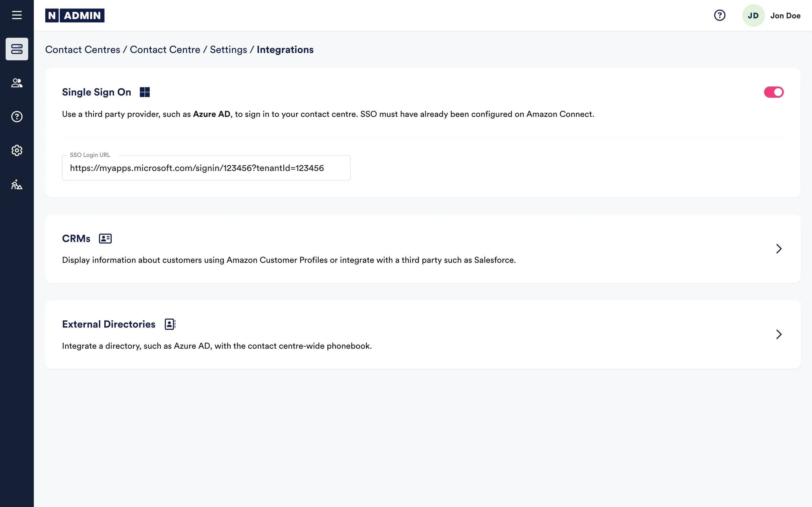Expand External Directories using the right chevron

click(779, 334)
